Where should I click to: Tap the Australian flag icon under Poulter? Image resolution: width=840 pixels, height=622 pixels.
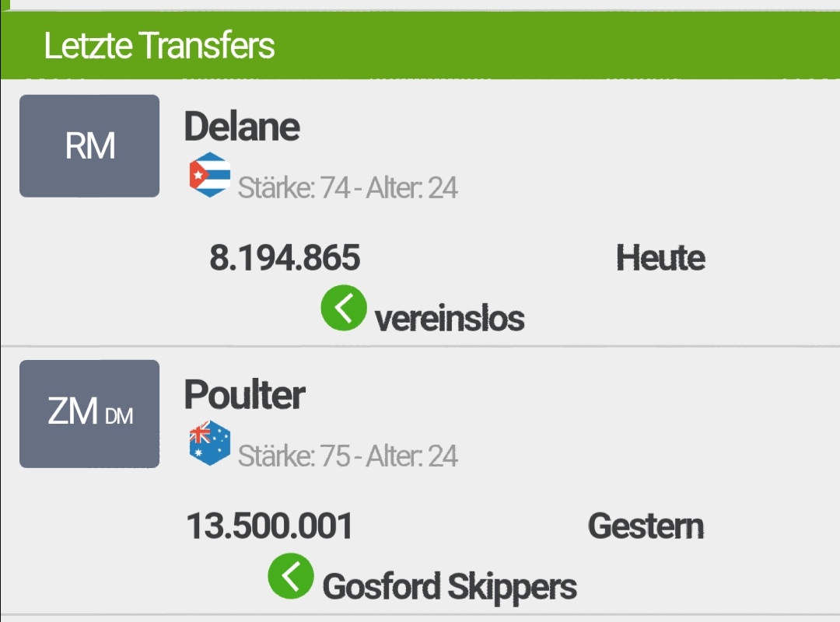(210, 442)
